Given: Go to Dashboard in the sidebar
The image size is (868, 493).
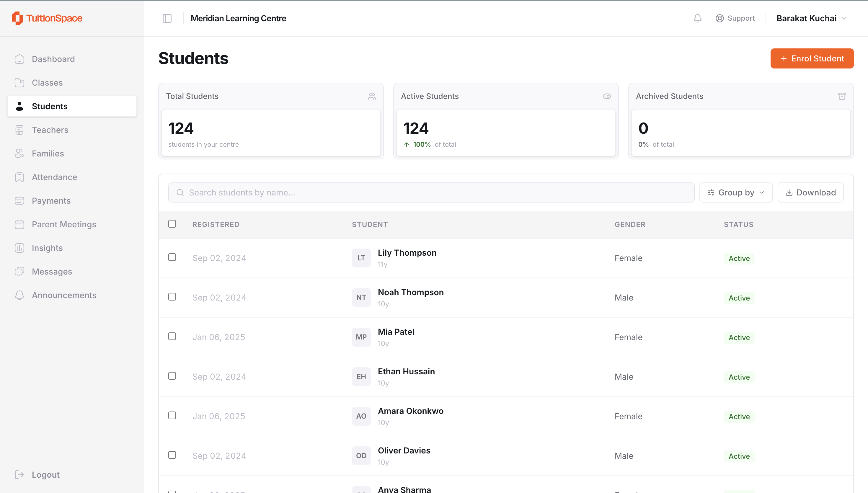Looking at the screenshot, I should pyautogui.click(x=72, y=59).
